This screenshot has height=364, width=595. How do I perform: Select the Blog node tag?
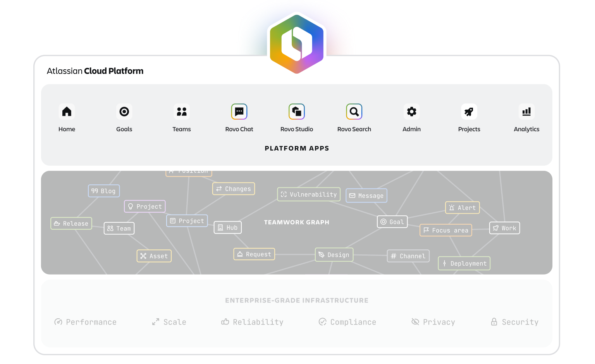pos(104,191)
